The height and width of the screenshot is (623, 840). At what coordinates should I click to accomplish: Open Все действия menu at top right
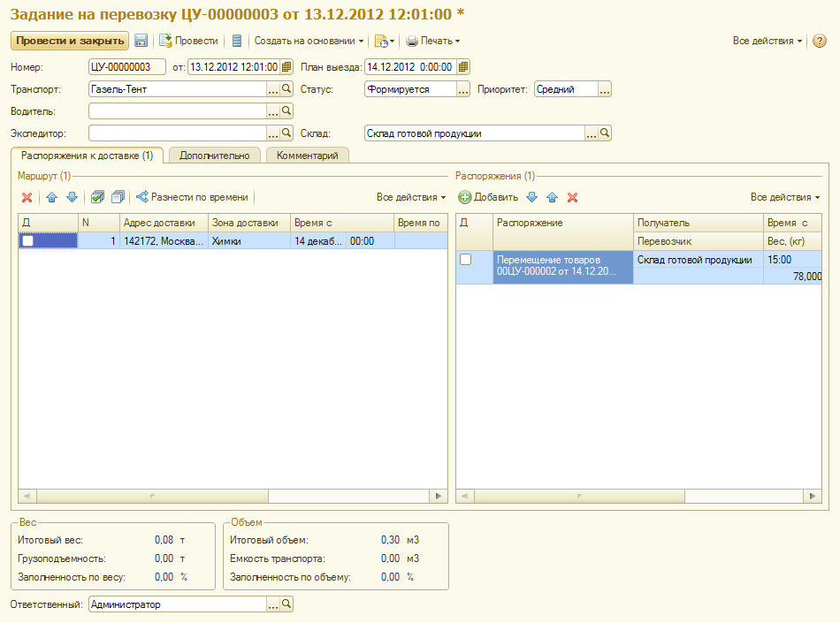pyautogui.click(x=767, y=41)
